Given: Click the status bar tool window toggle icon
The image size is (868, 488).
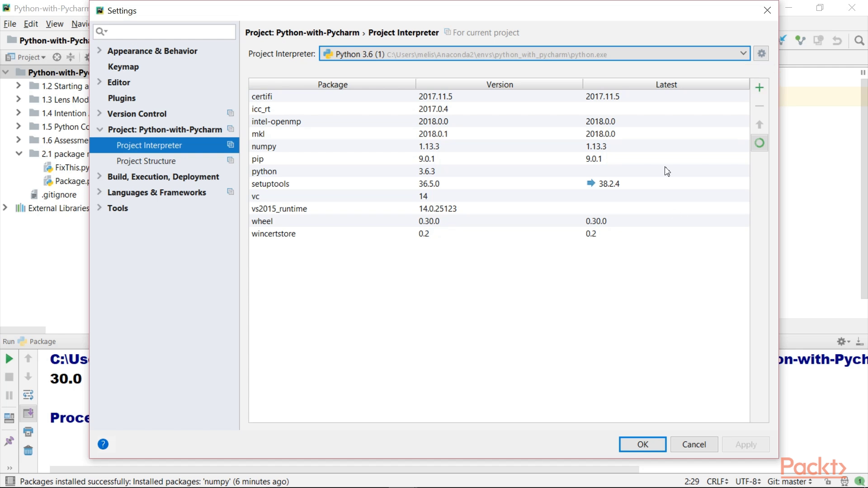Looking at the screenshot, I should (x=9, y=481).
